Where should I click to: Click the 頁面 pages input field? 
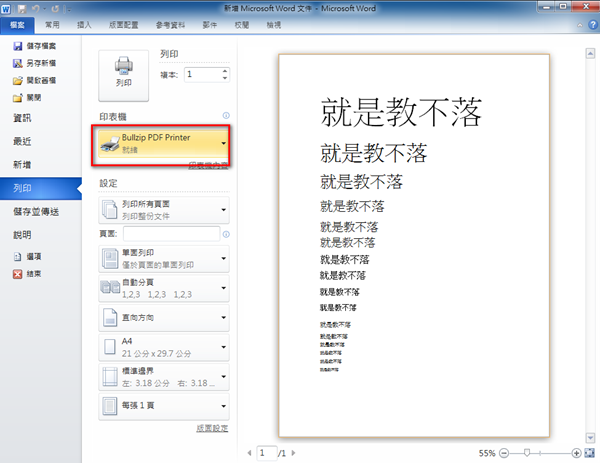click(x=171, y=234)
